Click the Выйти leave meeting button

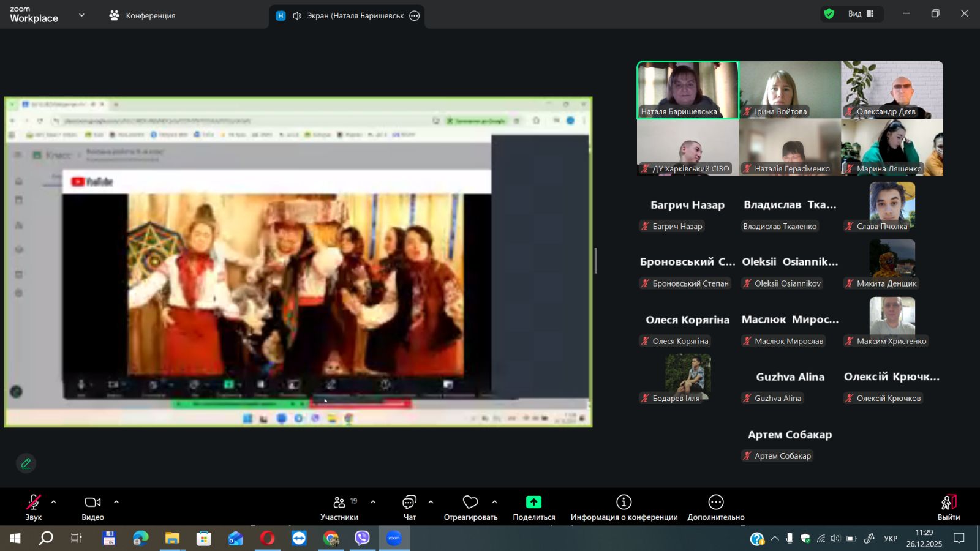pyautogui.click(x=948, y=507)
